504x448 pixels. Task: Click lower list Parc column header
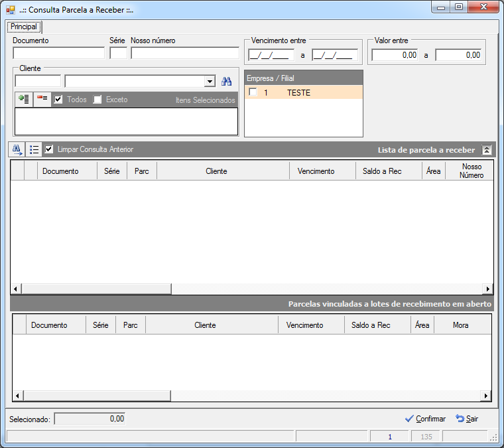coord(131,325)
